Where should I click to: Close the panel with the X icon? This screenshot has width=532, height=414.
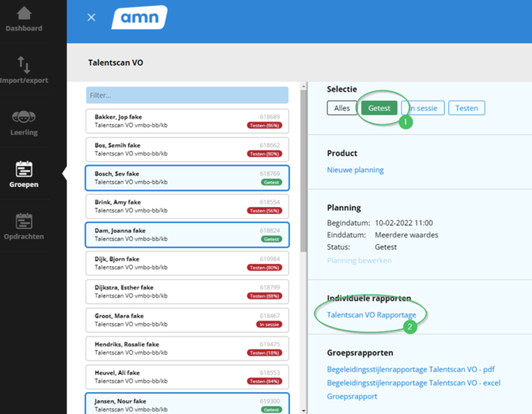91,17
